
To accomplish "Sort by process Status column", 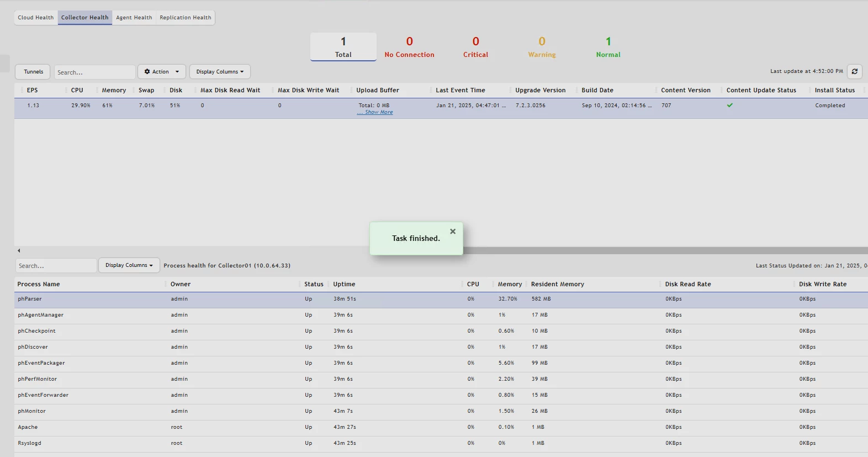I will coord(314,284).
